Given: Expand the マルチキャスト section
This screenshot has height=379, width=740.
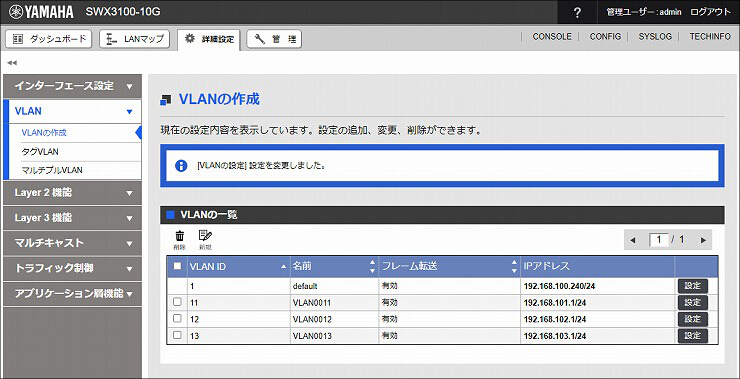Looking at the screenshot, I should click(72, 243).
